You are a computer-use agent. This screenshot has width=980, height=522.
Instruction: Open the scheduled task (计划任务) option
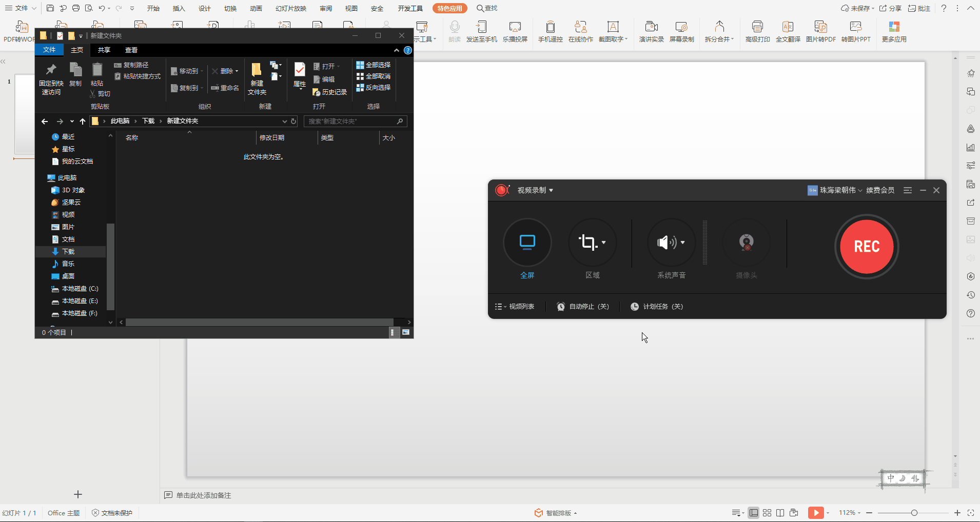point(657,307)
